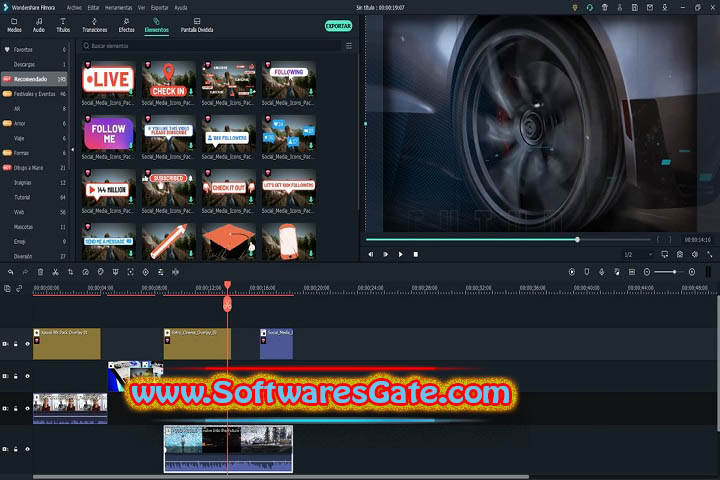Hide the track containing the Social_Media clip

27,344
